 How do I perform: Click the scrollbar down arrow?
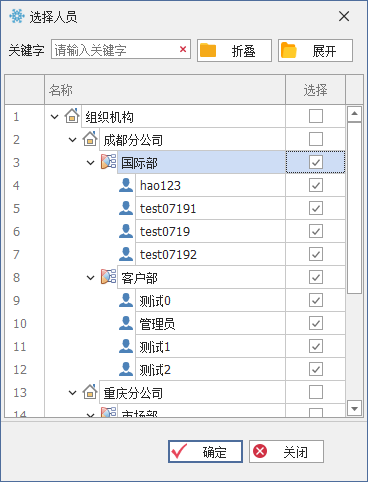[x=354, y=408]
